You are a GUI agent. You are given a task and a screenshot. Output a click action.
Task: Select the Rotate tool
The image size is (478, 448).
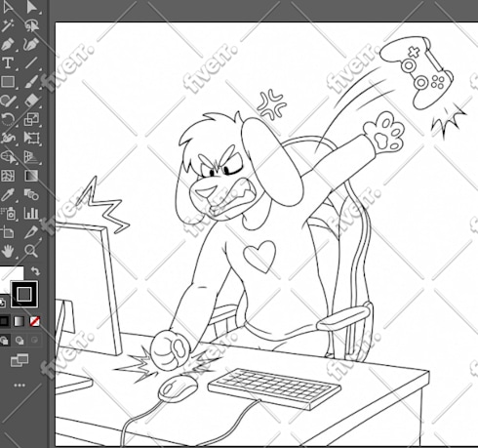[x=8, y=119]
